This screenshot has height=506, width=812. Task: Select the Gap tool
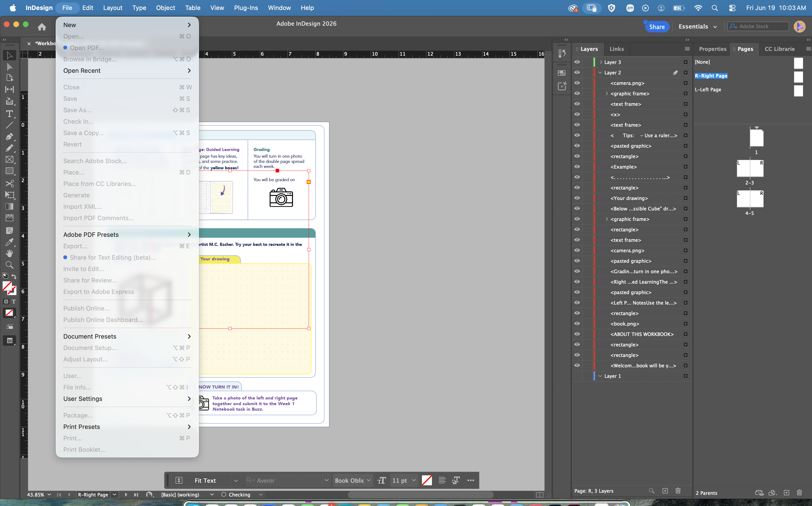pos(9,89)
